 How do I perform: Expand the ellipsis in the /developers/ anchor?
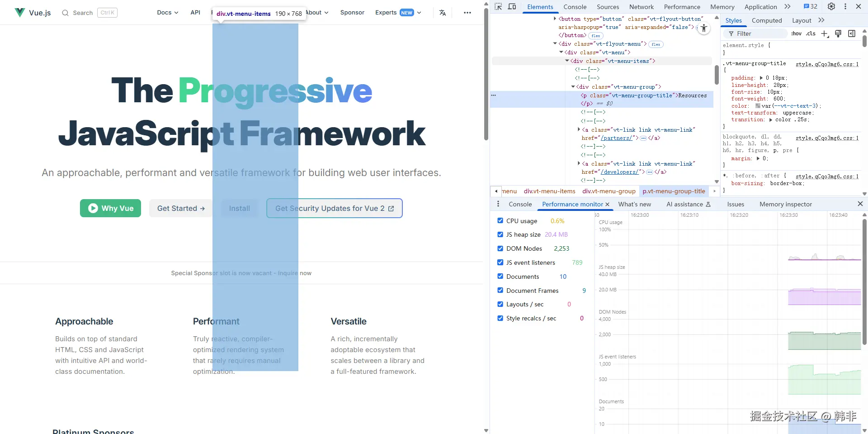click(650, 172)
